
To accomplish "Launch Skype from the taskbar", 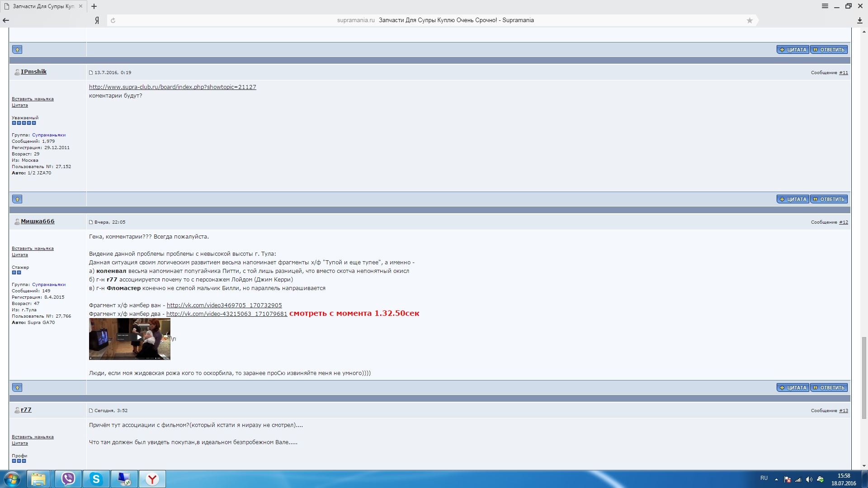I will tap(96, 479).
